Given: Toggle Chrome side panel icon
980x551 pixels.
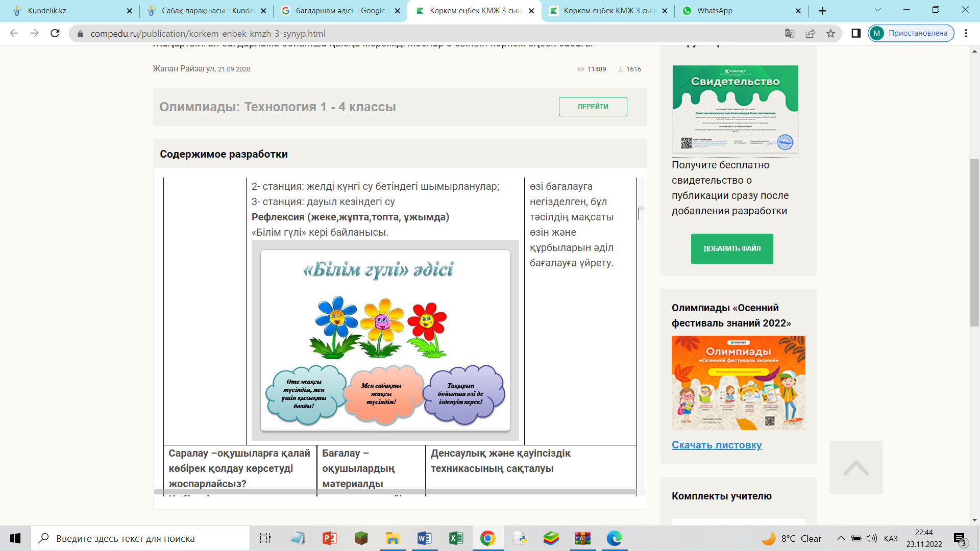Looking at the screenshot, I should pos(856,34).
